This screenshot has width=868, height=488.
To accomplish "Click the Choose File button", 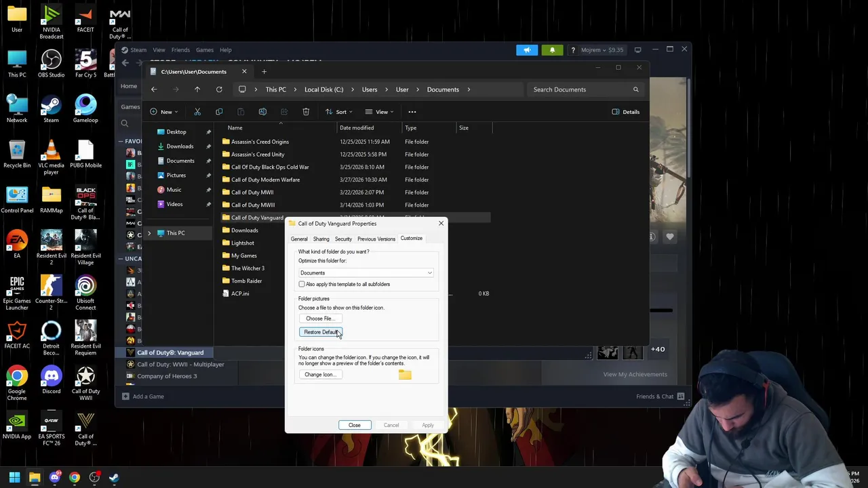I will point(319,319).
